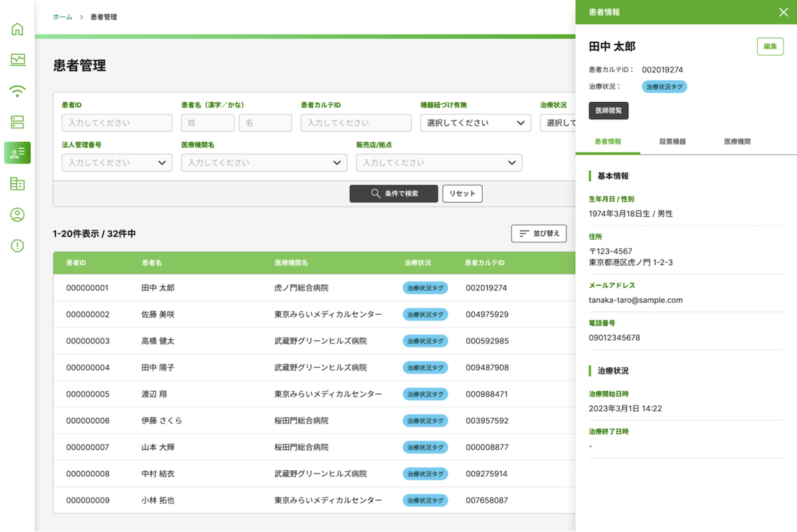Close the 患者情報 side panel
Viewport: 797px width, 532px height.
click(x=783, y=12)
